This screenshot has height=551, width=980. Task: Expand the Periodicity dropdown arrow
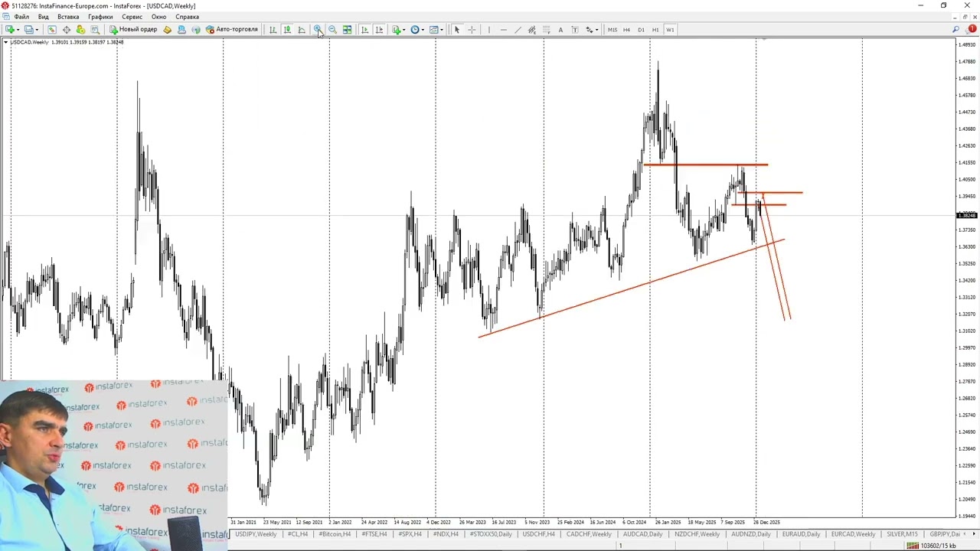pyautogui.click(x=423, y=30)
